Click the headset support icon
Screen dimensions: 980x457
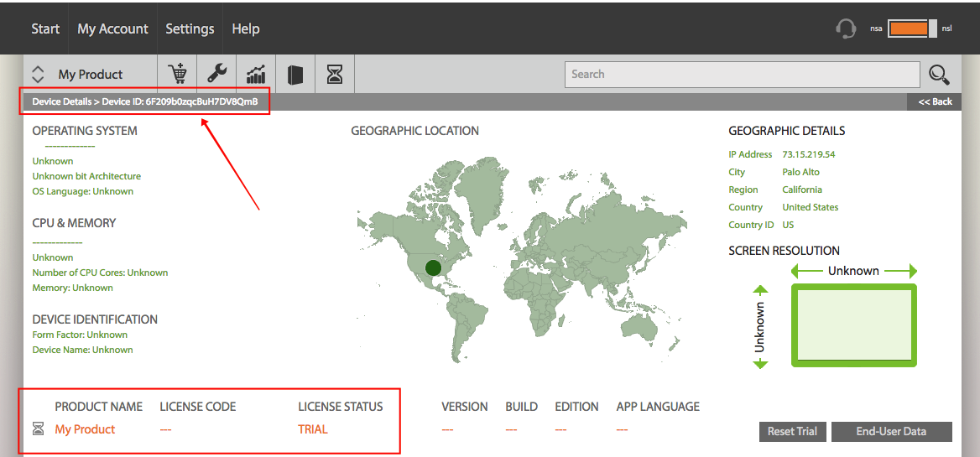pos(846,29)
